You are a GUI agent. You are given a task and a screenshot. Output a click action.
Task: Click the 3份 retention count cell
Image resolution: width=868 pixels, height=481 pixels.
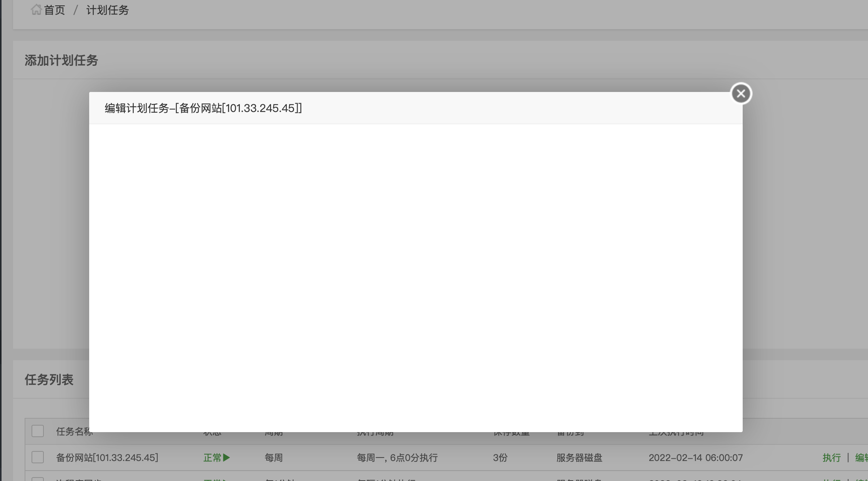(x=500, y=458)
